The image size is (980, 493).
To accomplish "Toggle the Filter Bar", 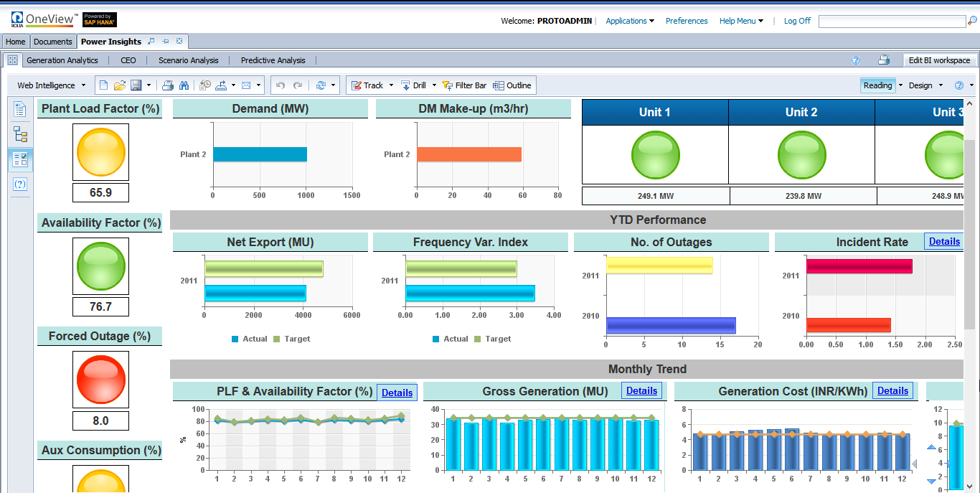I will (463, 85).
